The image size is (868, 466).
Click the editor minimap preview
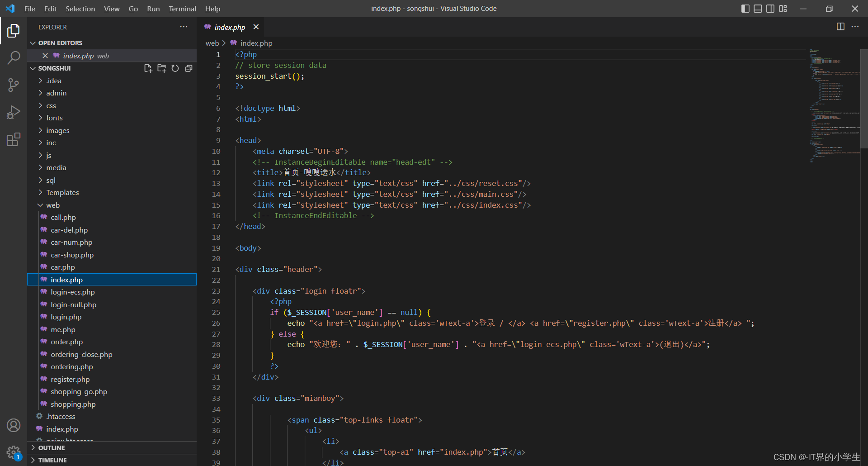[x=834, y=106]
